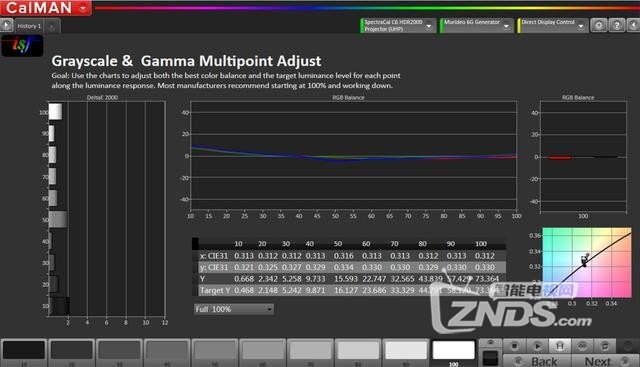The width and height of the screenshot is (640, 367).
Task: Click the auto-calibrate refresh icon
Action: 604,346
